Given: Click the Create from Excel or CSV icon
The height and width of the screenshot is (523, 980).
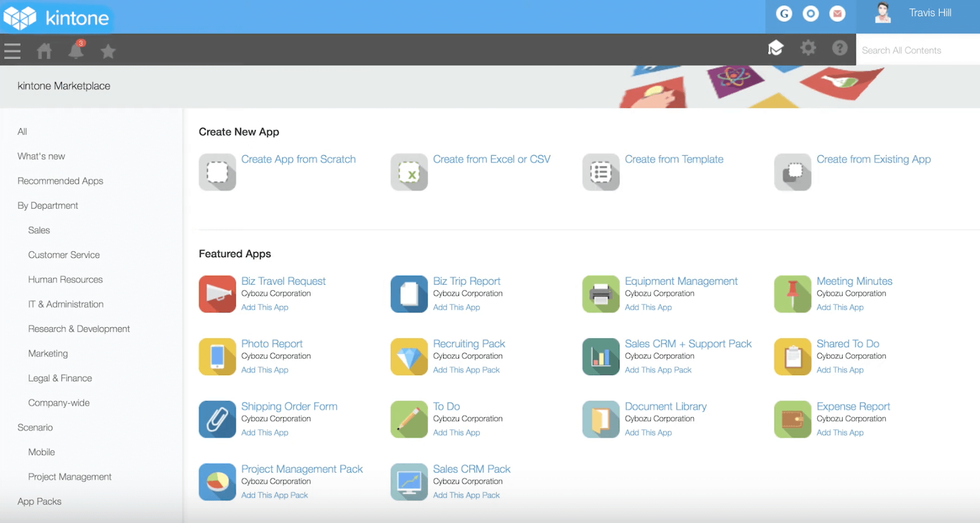Looking at the screenshot, I should tap(409, 172).
